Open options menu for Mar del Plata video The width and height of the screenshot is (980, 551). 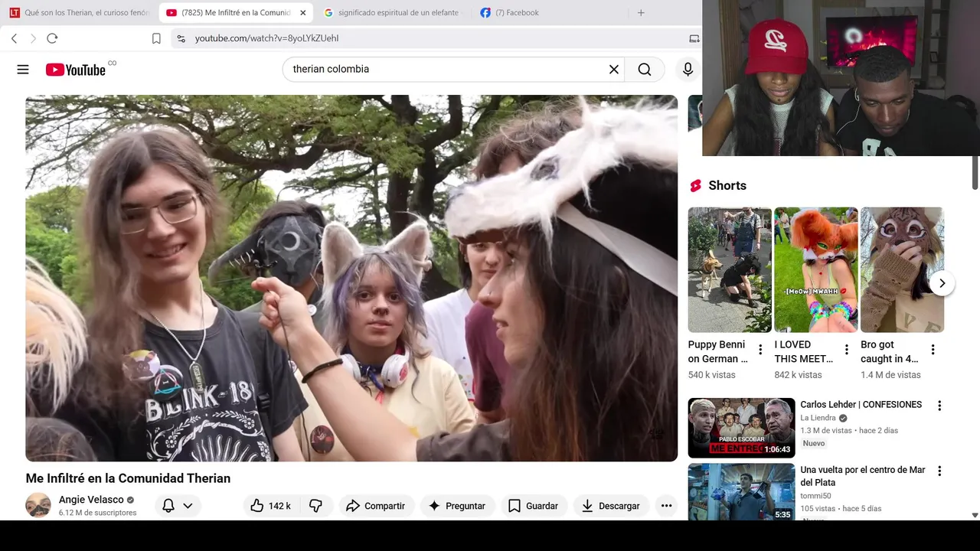point(939,471)
